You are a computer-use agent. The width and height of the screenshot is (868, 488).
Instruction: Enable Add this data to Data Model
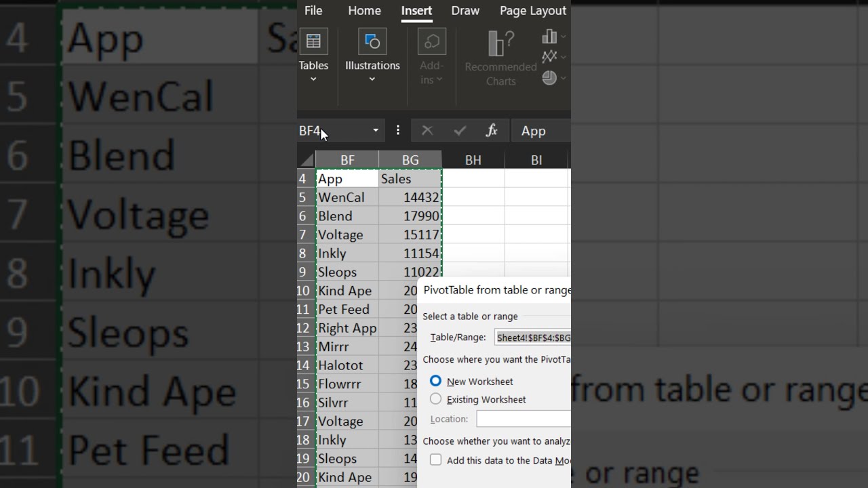[435, 460]
